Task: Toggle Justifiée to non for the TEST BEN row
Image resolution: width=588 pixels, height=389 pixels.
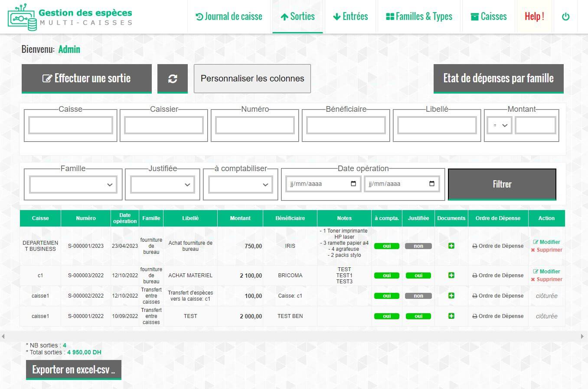Action: [418, 316]
